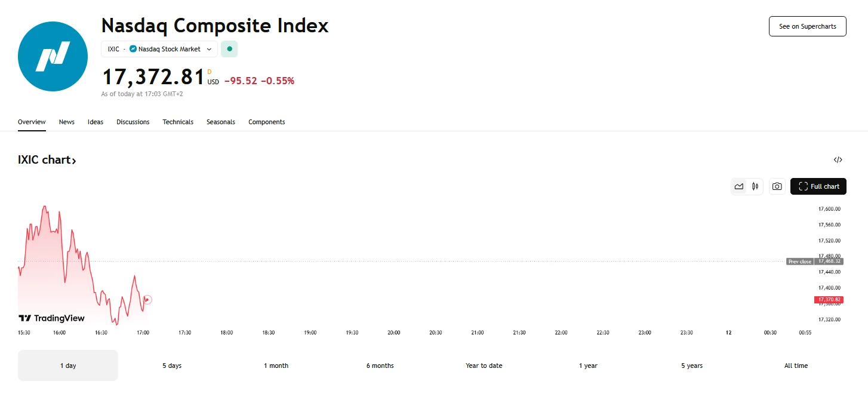Select the area chart style icon
Viewport: 868px width, 393px height.
[738, 186]
